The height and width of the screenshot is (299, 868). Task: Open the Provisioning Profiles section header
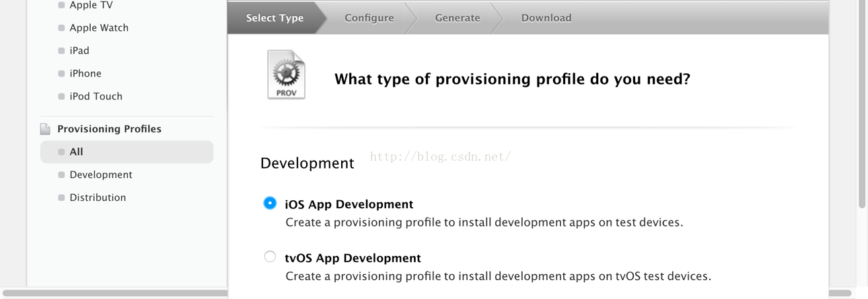109,129
